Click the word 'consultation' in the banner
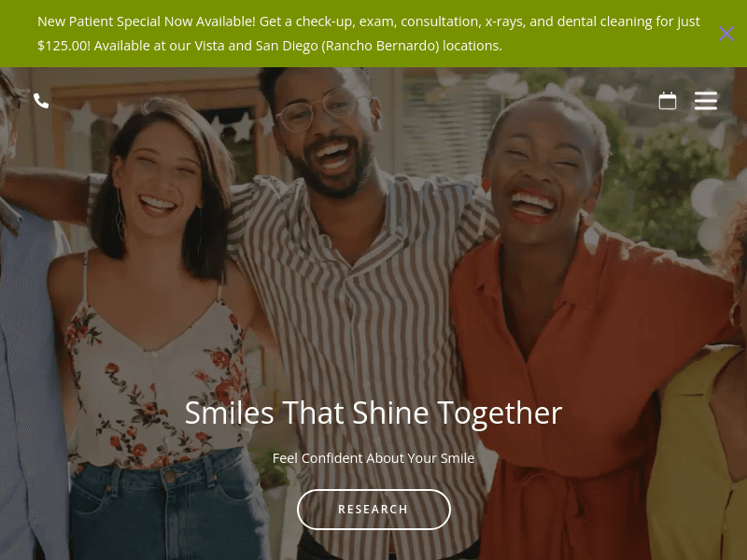Viewport: 747px width, 560px height. (x=440, y=21)
